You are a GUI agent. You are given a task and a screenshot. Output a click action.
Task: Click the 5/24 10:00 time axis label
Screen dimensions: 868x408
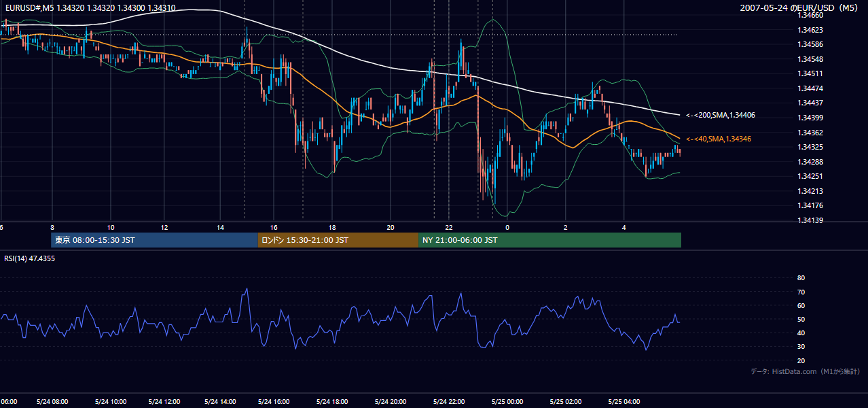[x=110, y=402]
